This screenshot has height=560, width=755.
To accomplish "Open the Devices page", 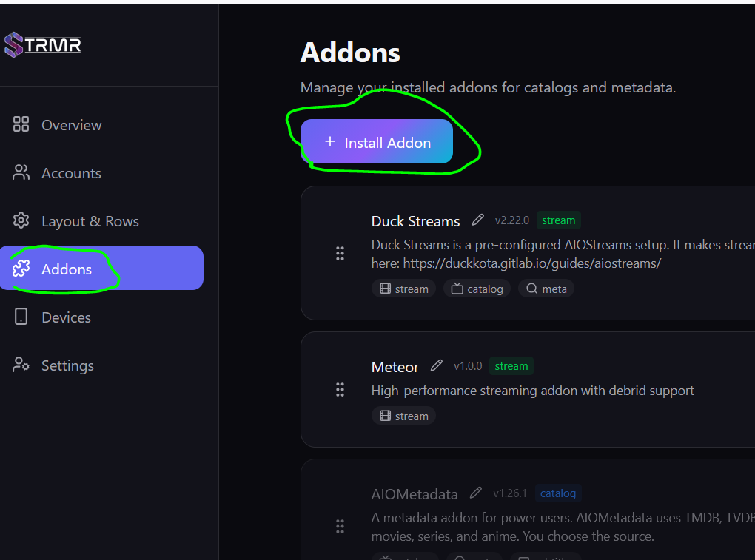I will (x=66, y=317).
